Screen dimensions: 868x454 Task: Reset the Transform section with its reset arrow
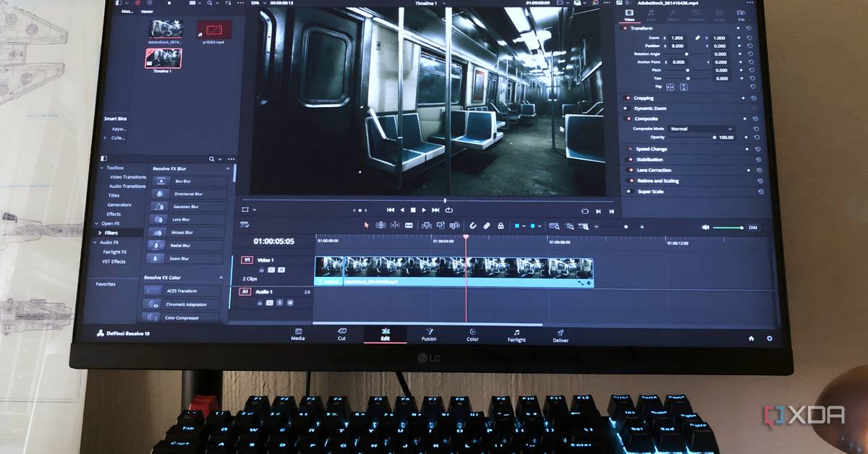pyautogui.click(x=749, y=28)
